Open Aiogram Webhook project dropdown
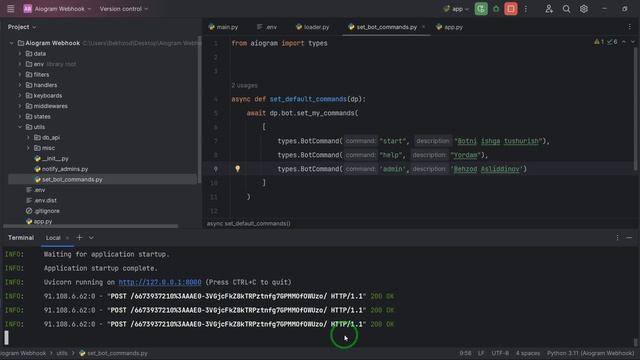This screenshot has height=360, width=640. coord(57,9)
